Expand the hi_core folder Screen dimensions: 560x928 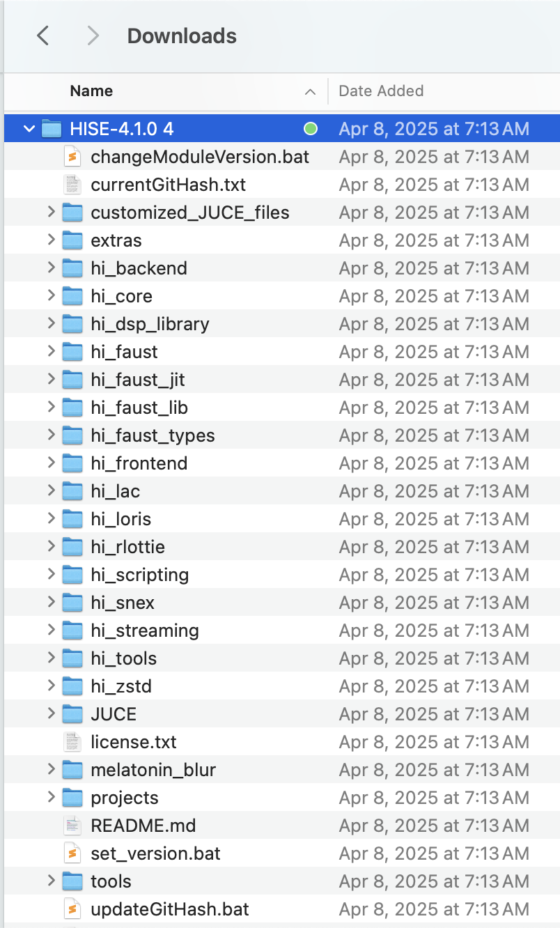[51, 296]
